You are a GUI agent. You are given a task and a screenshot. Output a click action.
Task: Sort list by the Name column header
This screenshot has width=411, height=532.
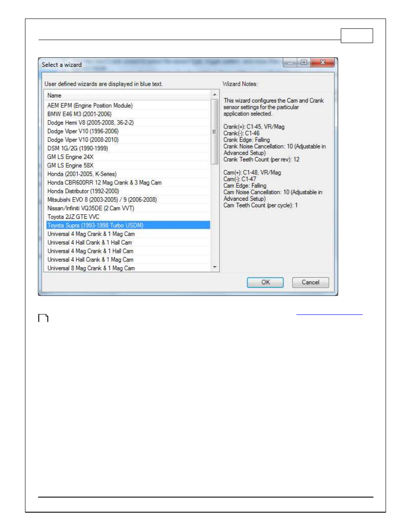pyautogui.click(x=128, y=95)
